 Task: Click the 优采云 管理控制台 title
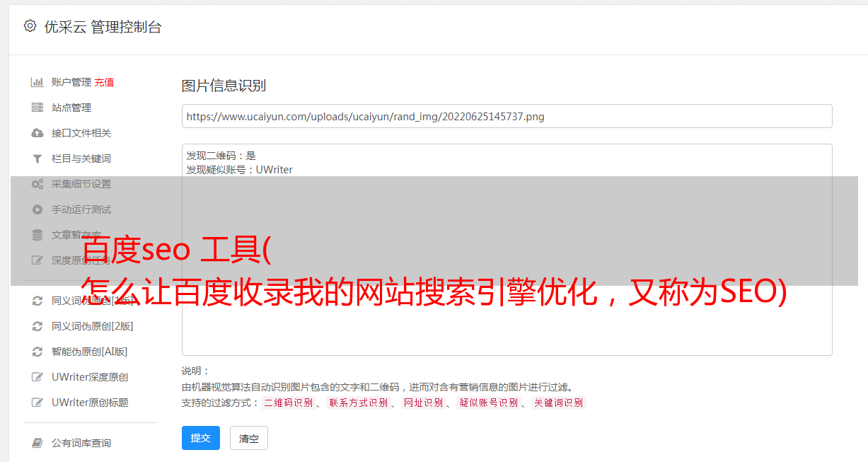(x=103, y=27)
